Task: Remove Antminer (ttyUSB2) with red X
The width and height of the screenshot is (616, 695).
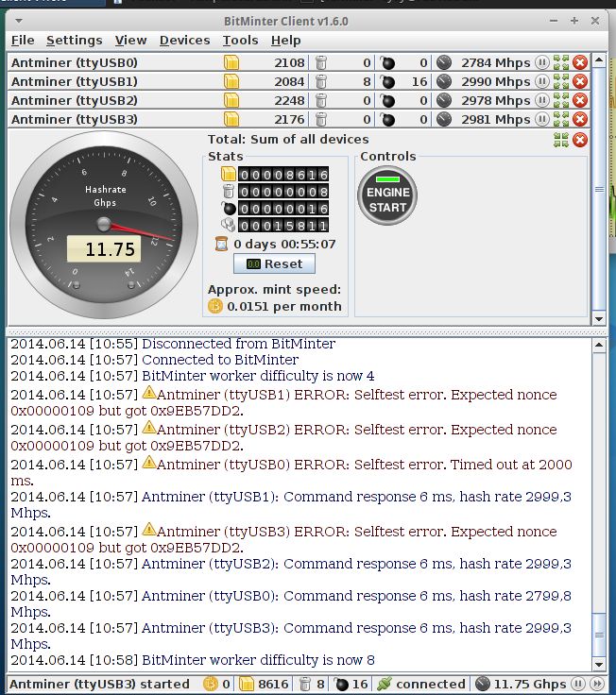Action: point(580,100)
